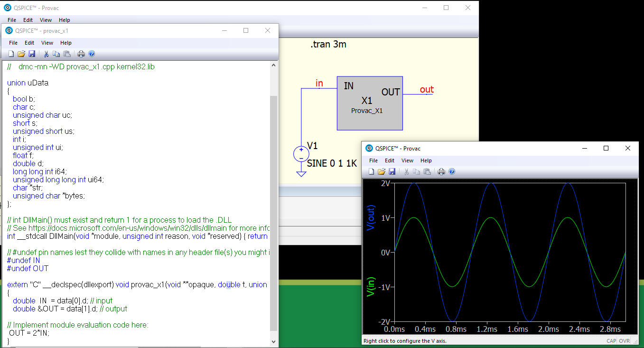Click vertical scrollbar thumb in code editor
This screenshot has width=644, height=348.
click(x=273, y=213)
